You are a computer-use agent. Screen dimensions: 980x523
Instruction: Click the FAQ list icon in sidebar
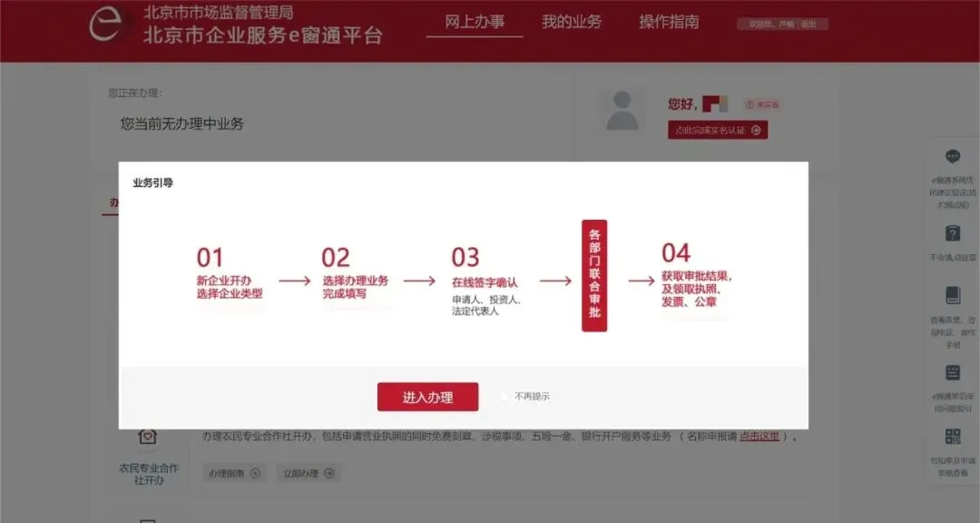(x=953, y=373)
